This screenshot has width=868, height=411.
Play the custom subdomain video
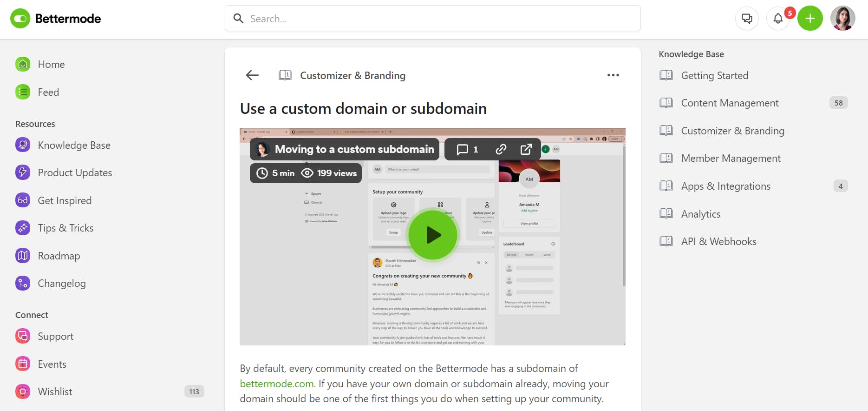433,235
